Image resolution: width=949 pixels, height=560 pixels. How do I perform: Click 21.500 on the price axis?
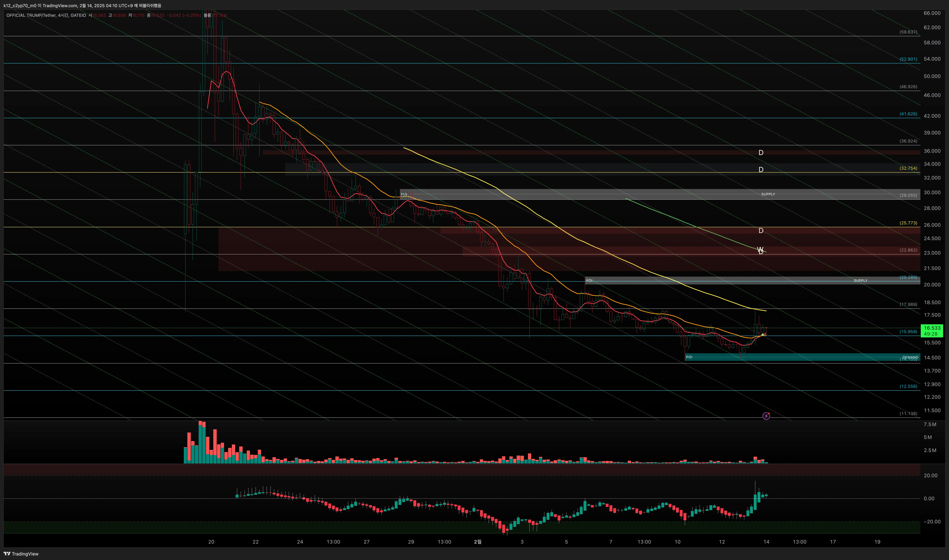tap(932, 268)
